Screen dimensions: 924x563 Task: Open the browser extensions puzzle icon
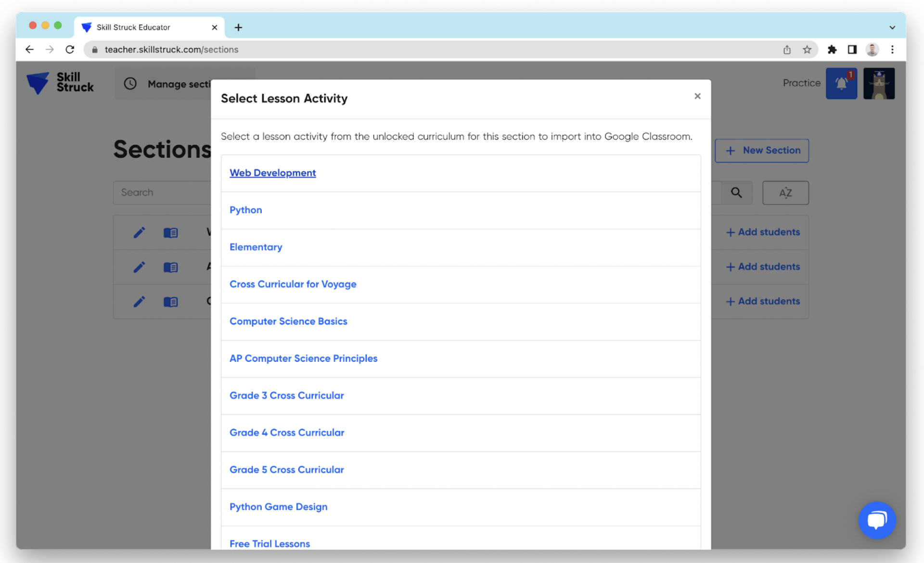point(832,49)
